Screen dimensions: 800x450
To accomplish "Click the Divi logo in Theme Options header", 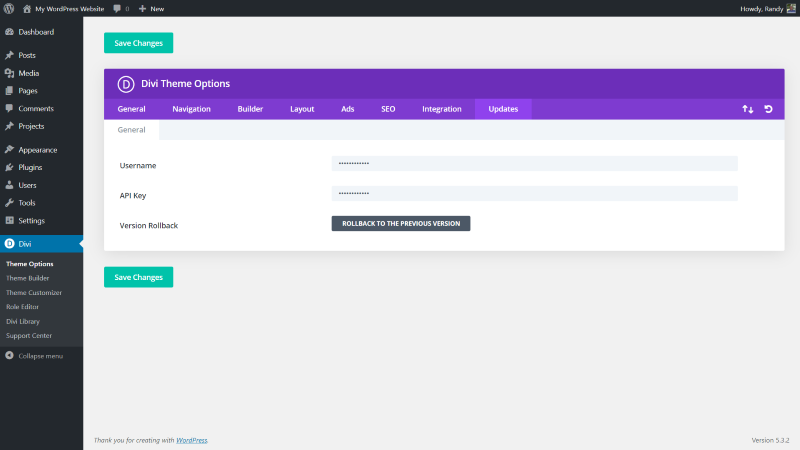I will point(126,84).
